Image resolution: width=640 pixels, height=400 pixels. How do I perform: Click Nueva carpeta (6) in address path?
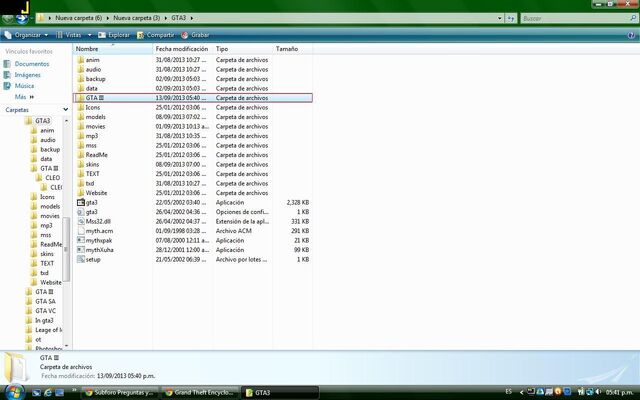(x=78, y=18)
